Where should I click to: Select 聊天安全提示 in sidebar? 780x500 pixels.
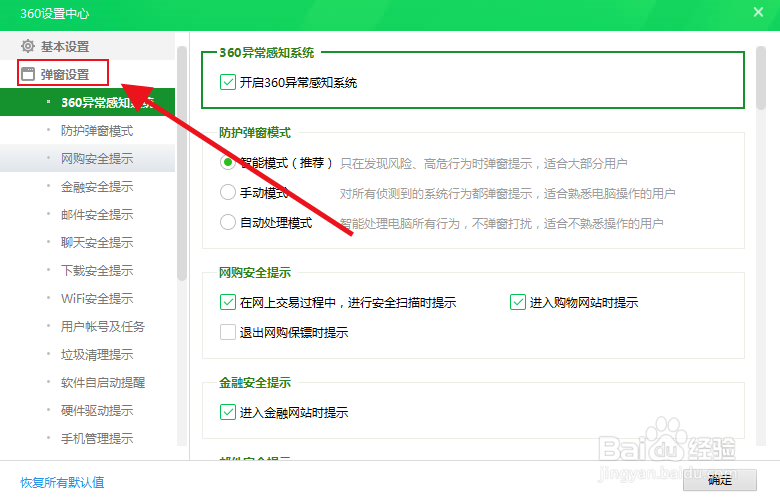coord(88,242)
